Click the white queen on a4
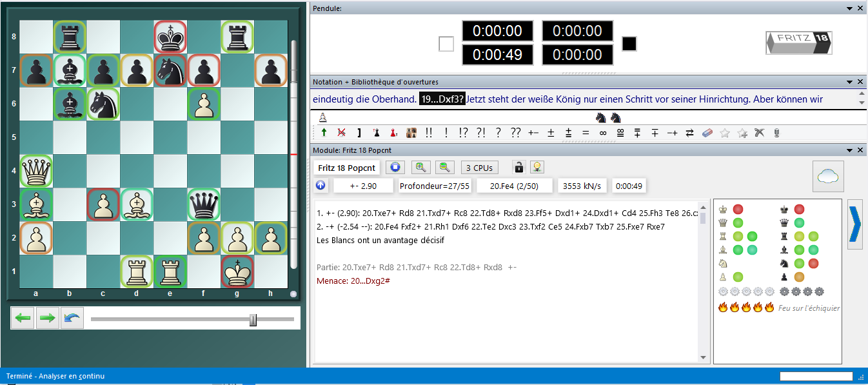868x385 pixels. tap(36, 171)
